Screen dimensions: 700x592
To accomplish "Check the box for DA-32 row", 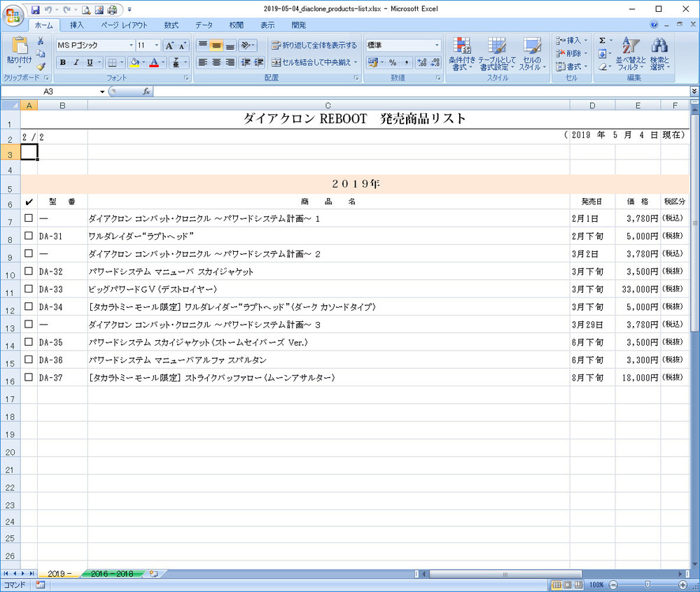I will (x=29, y=271).
